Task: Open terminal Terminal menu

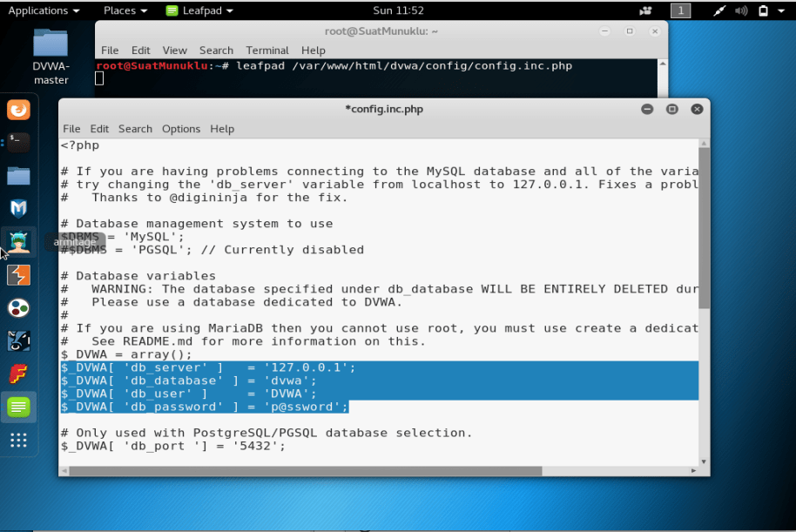Action: coord(267,51)
